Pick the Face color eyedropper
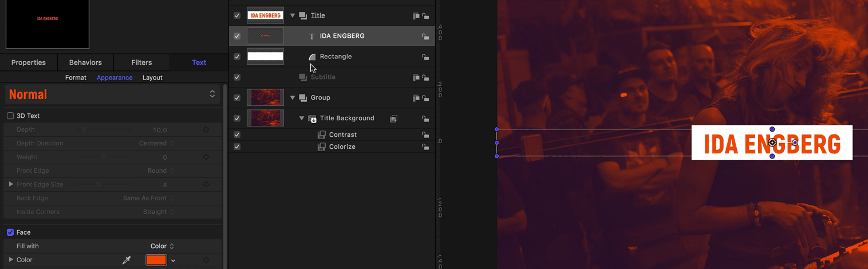868x269 pixels. tap(127, 260)
